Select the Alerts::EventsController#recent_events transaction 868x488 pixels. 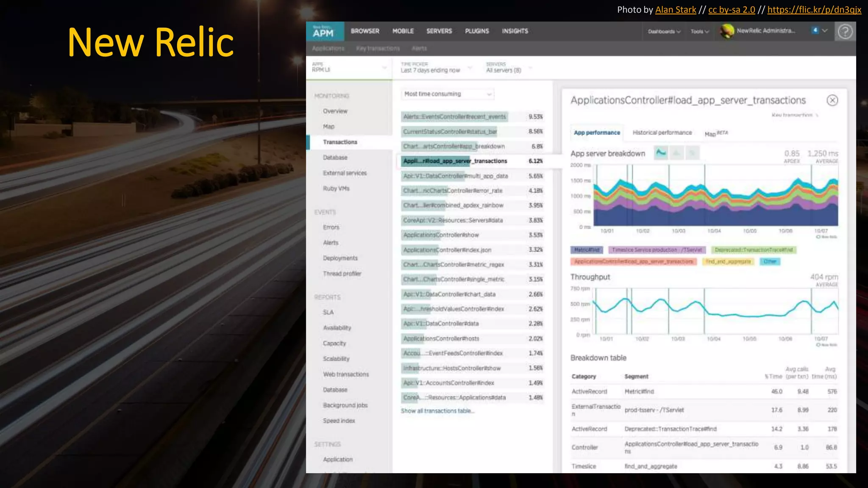(x=473, y=117)
